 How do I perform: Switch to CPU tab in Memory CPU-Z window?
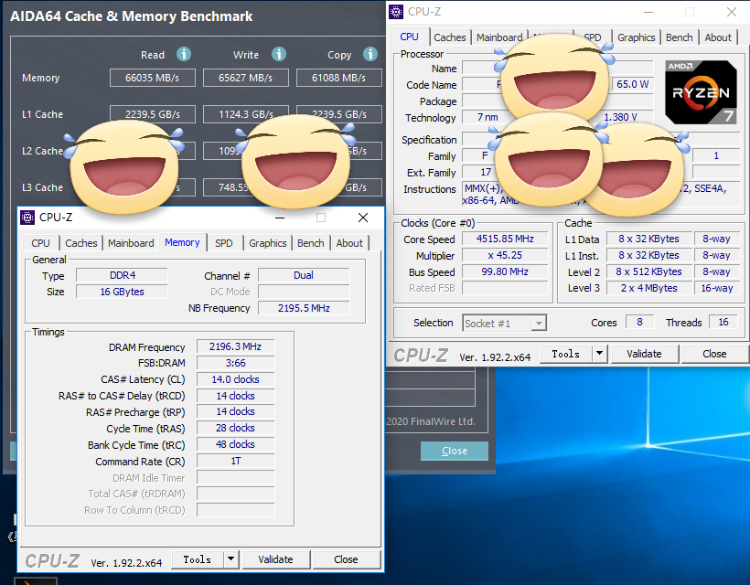coord(41,243)
